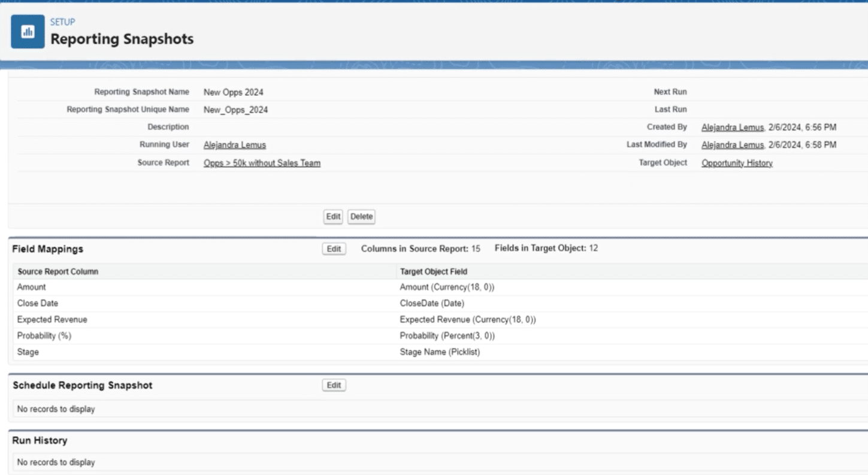
Task: Click the Columns in Source Report count
Action: pyautogui.click(x=421, y=248)
